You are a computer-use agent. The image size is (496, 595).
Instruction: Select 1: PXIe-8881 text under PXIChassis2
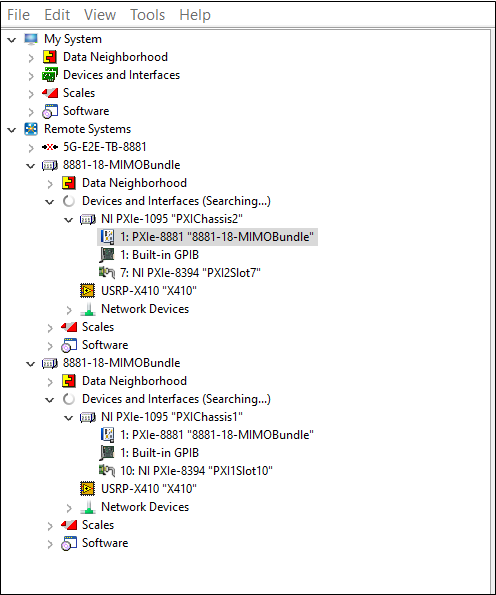click(x=217, y=237)
